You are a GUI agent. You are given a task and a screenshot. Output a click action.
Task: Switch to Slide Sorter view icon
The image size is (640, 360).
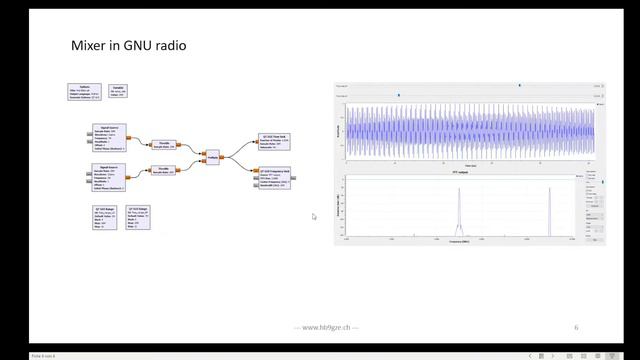[x=584, y=356]
